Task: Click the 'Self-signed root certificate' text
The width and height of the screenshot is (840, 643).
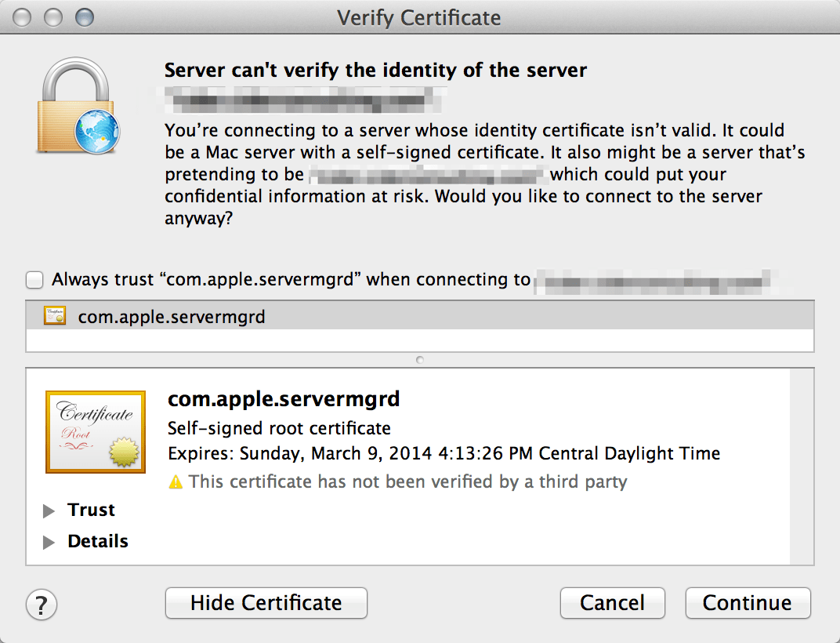Action: coord(279,428)
